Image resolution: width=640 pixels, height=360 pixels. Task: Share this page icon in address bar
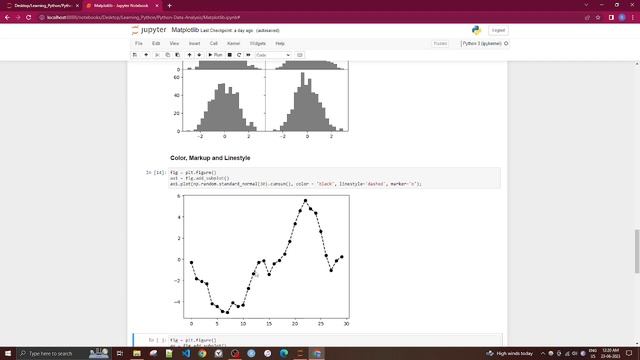(x=587, y=18)
